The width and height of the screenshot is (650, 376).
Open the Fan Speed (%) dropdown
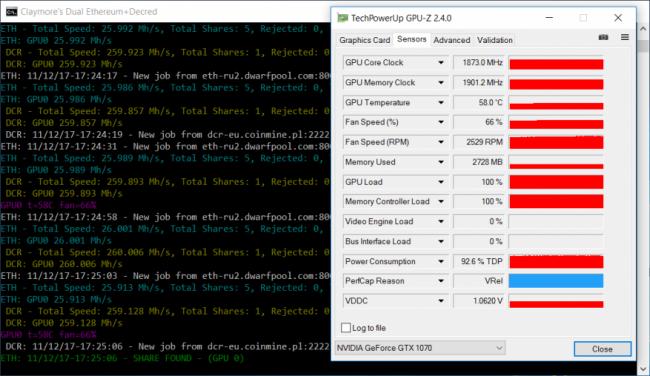(x=441, y=122)
